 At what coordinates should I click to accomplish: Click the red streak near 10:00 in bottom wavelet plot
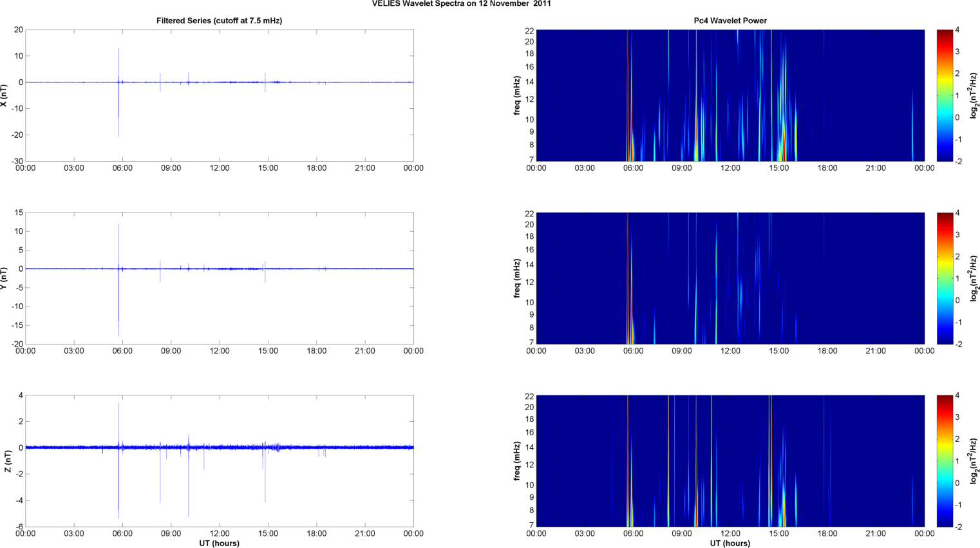(x=696, y=502)
